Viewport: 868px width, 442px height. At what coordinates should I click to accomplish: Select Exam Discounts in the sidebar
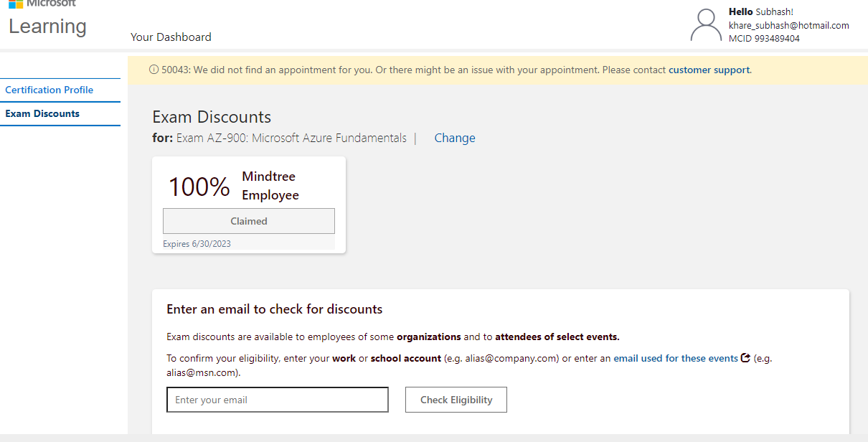coord(42,114)
